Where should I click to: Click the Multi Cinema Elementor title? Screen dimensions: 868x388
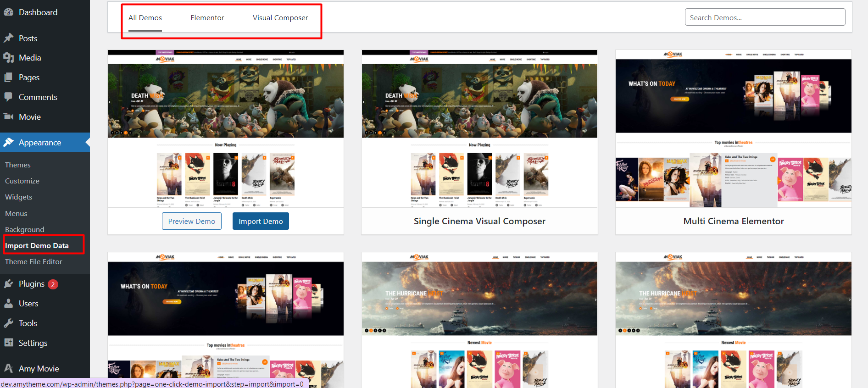tap(734, 221)
